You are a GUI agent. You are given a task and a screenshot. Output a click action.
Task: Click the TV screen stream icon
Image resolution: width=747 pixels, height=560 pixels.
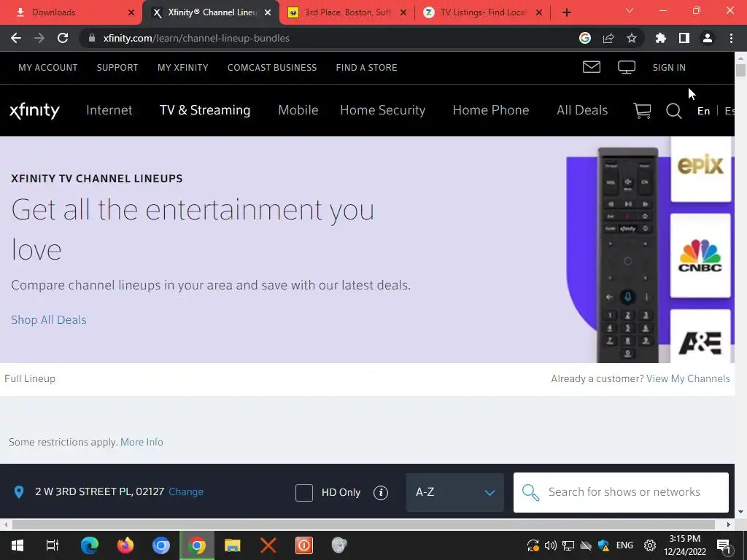click(627, 67)
